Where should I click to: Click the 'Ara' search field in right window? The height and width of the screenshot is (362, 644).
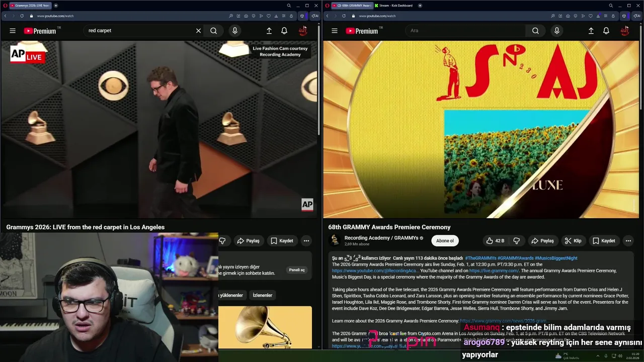coord(465,31)
